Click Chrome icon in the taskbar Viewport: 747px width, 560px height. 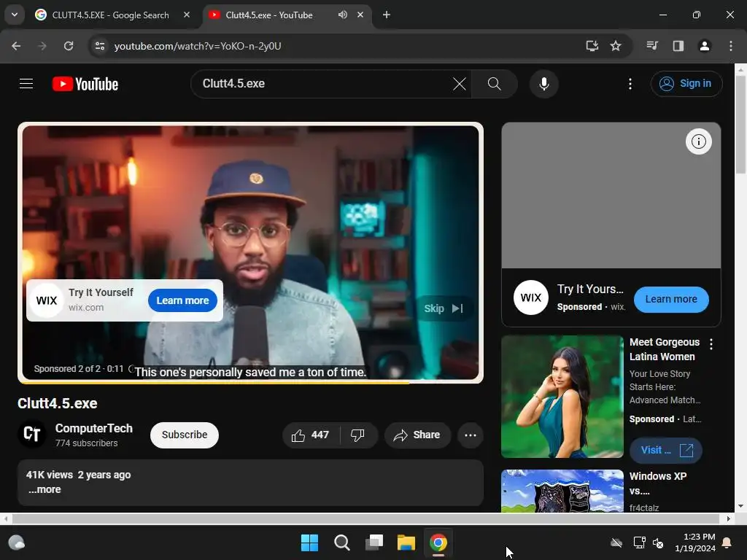click(438, 542)
